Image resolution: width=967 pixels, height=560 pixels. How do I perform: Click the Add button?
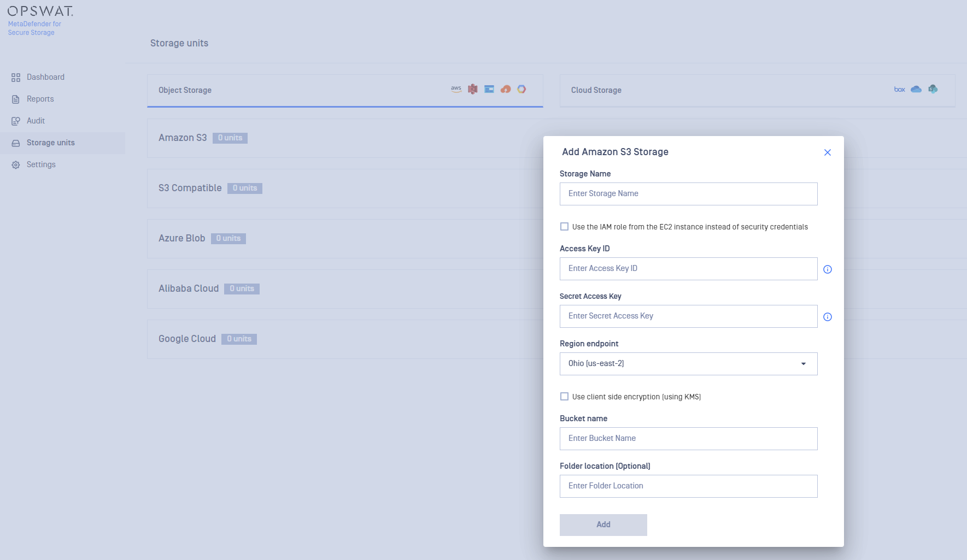tap(603, 525)
